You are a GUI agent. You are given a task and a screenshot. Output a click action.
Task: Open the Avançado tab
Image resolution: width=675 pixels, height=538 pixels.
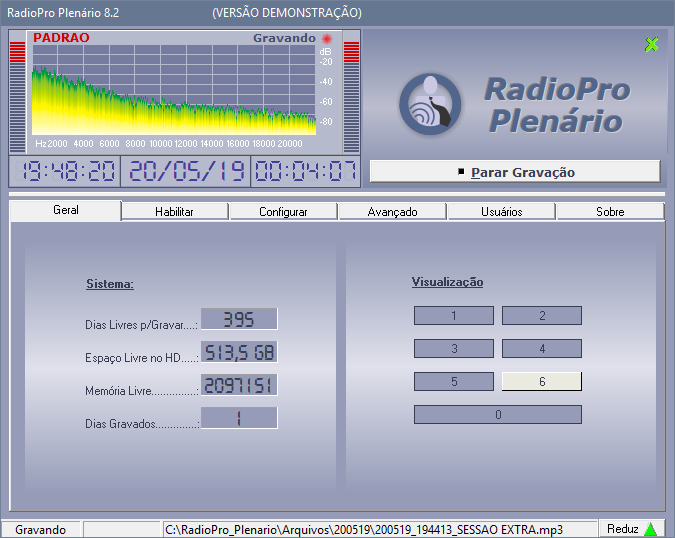coord(393,212)
